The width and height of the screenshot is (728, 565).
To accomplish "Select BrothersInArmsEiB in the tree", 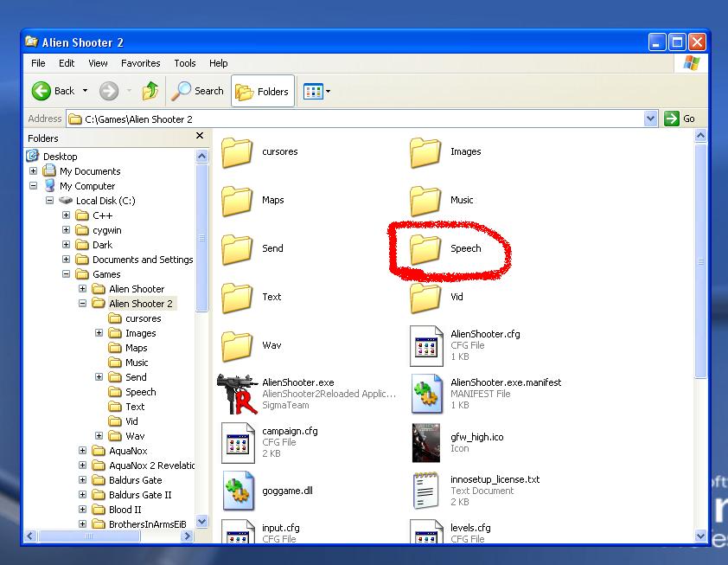I will (147, 524).
